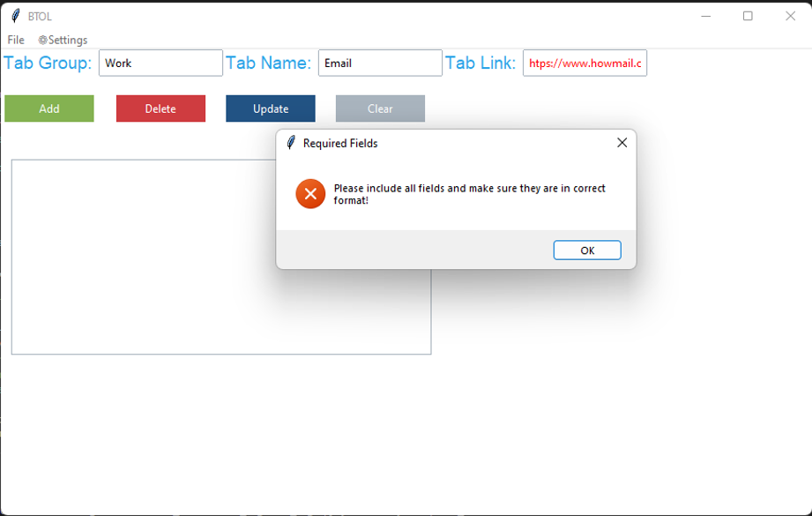Viewport: 812px width, 516px height.
Task: Click the green Add button
Action: pos(48,108)
